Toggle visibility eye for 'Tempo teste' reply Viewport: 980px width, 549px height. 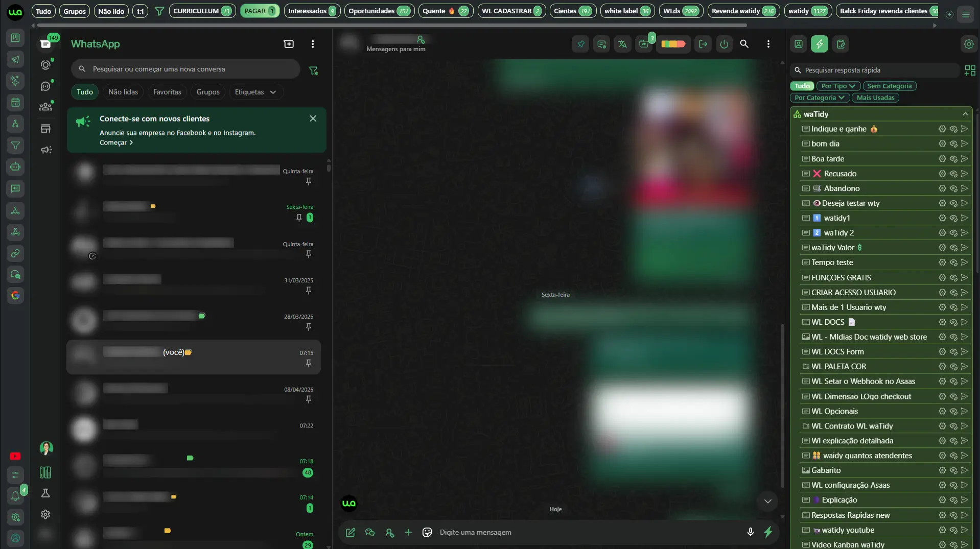953,262
